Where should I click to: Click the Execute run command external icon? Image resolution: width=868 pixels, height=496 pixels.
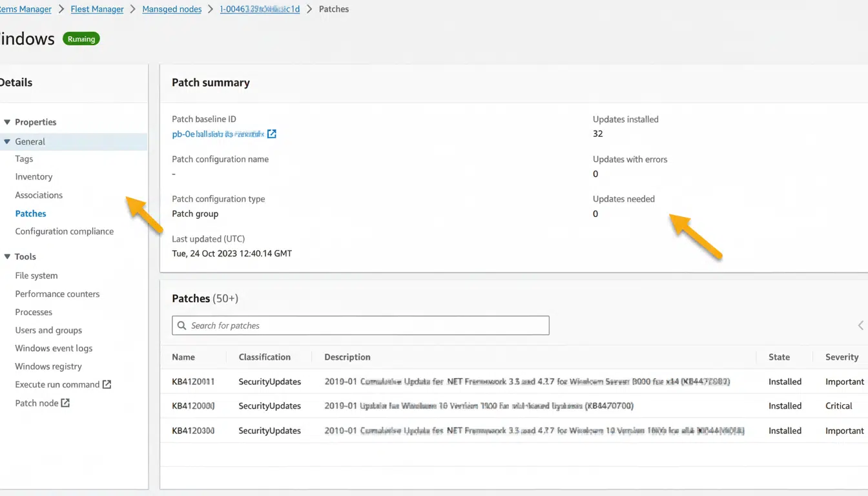click(107, 384)
